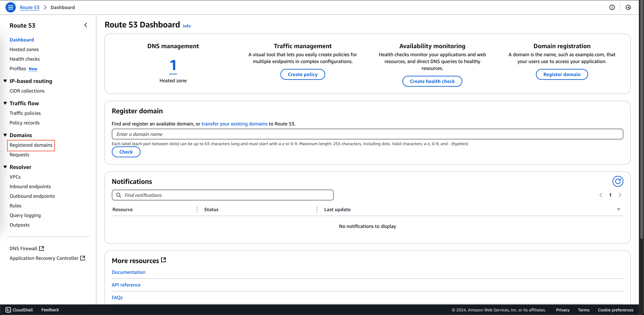This screenshot has height=315, width=644.
Task: Open Health checks in the sidebar
Action: pos(25,59)
